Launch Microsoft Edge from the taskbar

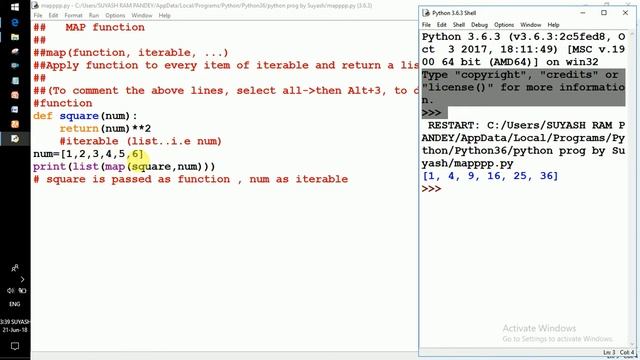click(15, 22)
